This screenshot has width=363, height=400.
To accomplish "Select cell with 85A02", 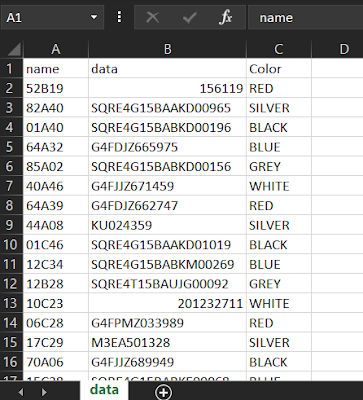I will point(56,166).
